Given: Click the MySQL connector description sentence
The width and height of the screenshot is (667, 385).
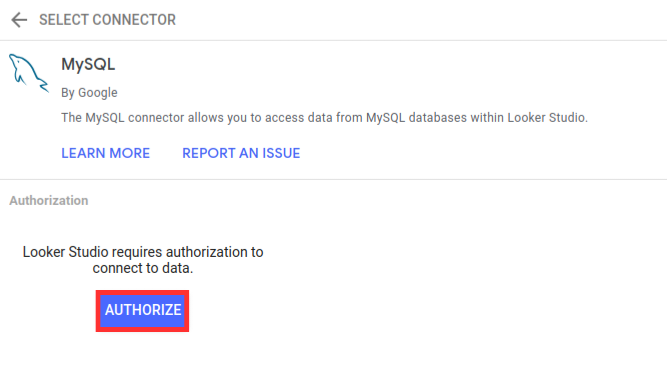Looking at the screenshot, I should coord(325,117).
